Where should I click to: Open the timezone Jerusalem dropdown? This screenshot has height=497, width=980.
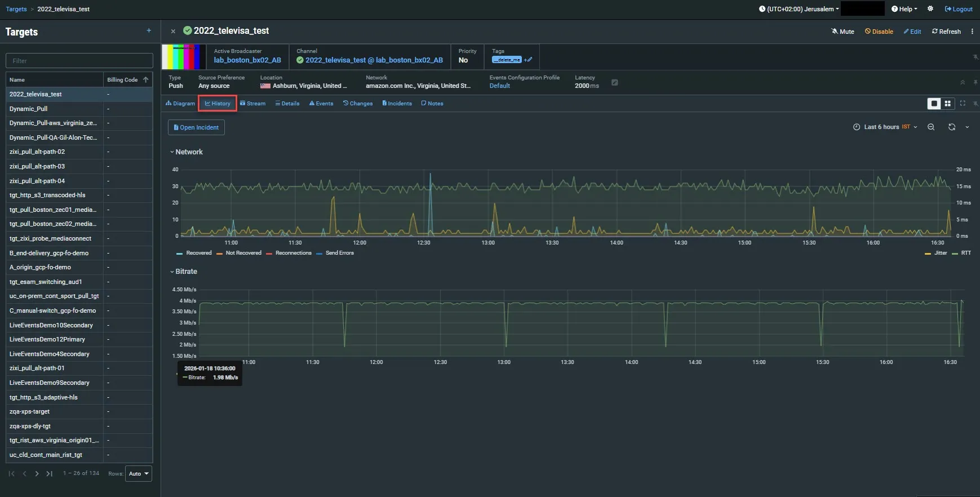click(x=799, y=9)
